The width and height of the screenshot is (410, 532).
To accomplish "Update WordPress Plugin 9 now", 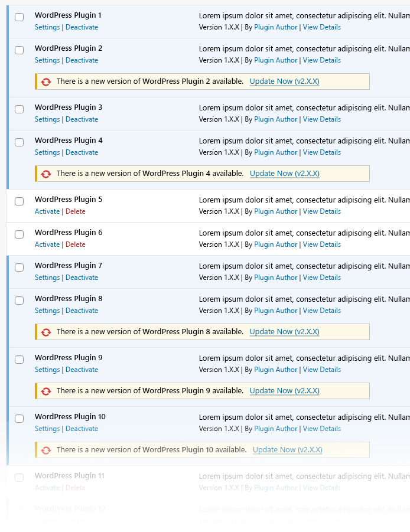I will click(x=284, y=390).
